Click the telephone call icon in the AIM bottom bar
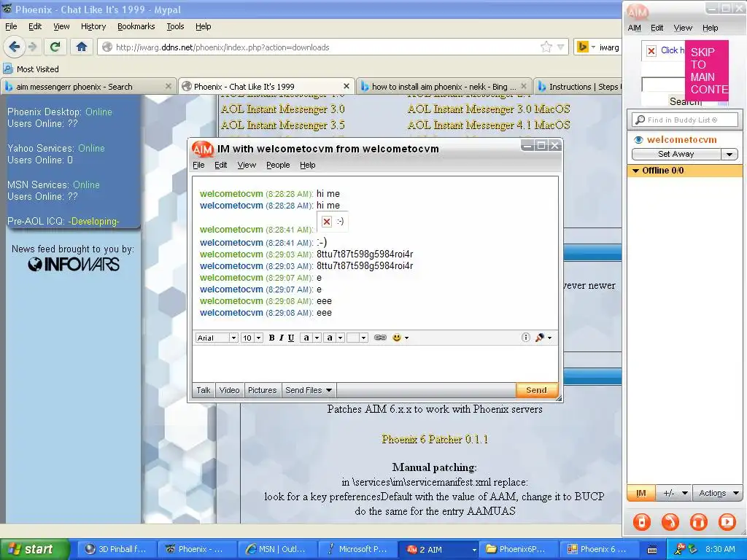Image resolution: width=747 pixels, height=560 pixels. [x=670, y=522]
